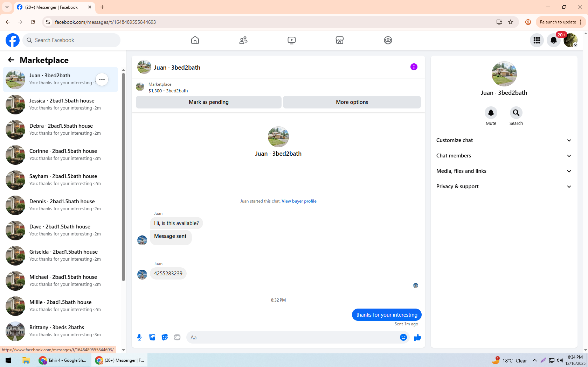This screenshot has height=367, width=588.
Task: Click Juan 3bed2bath chat header name
Action: (x=177, y=68)
